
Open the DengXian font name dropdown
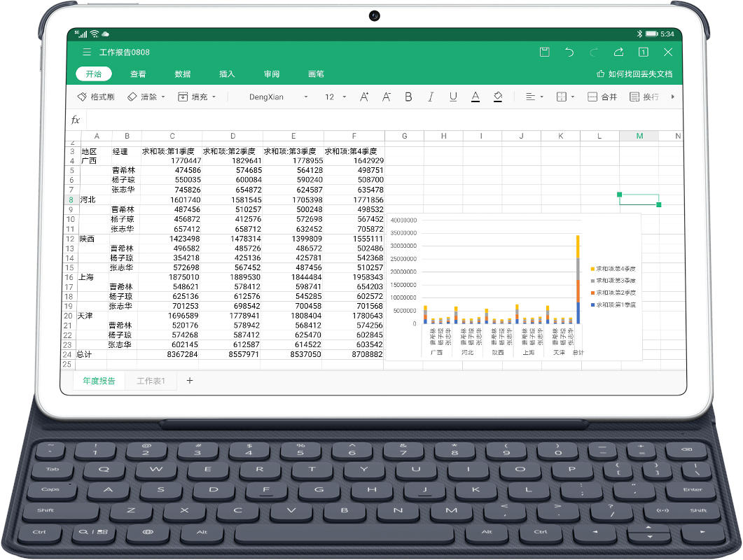click(278, 97)
